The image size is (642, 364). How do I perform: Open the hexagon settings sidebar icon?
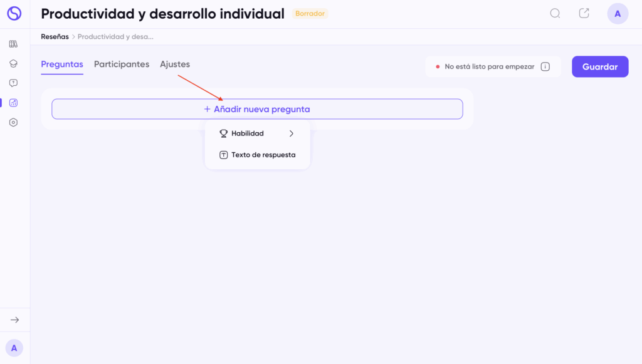[x=13, y=123]
